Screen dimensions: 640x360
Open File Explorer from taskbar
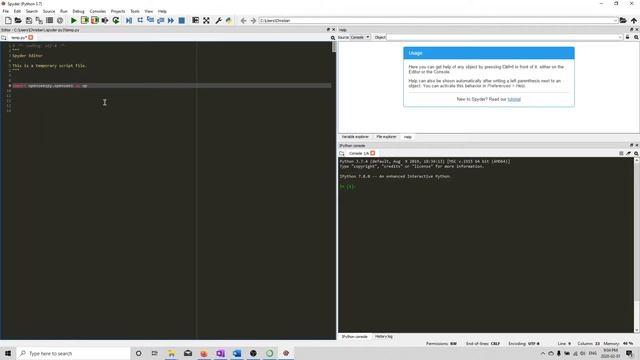[171, 353]
